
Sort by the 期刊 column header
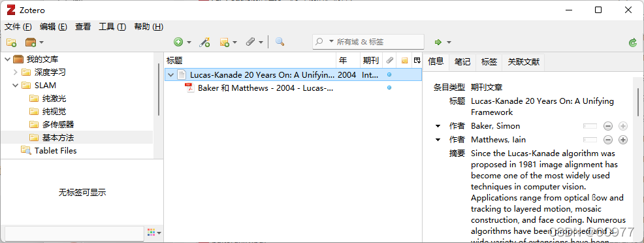click(x=371, y=61)
